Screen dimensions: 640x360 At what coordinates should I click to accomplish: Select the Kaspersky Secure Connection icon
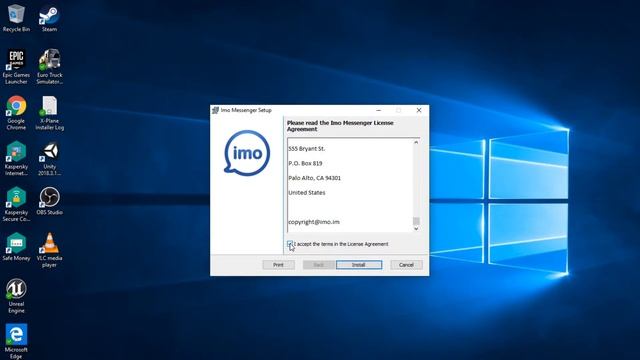tap(16, 204)
